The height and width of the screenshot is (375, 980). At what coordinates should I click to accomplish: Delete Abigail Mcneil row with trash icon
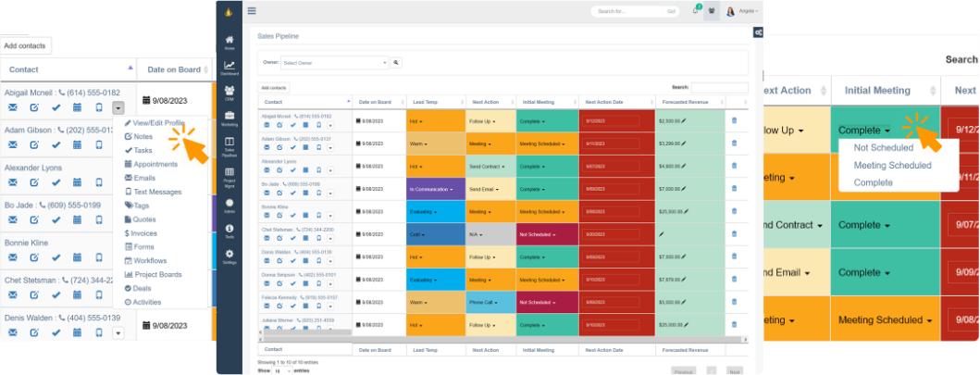[735, 120]
